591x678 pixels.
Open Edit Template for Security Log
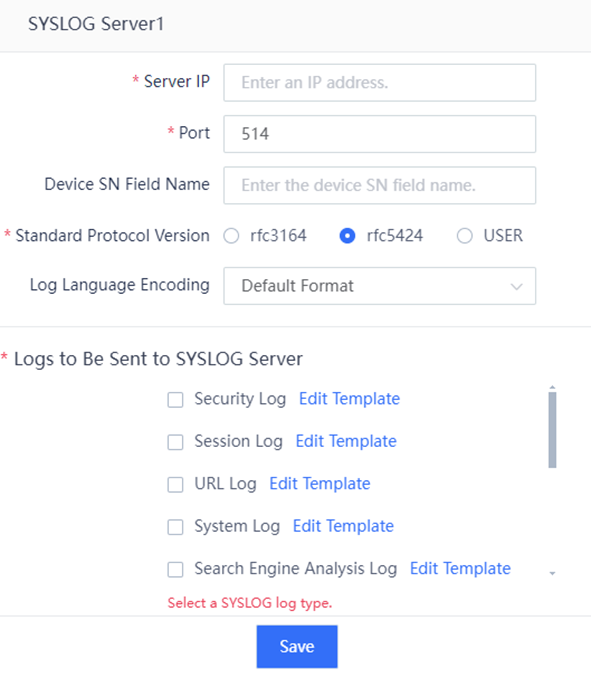pyautogui.click(x=349, y=399)
